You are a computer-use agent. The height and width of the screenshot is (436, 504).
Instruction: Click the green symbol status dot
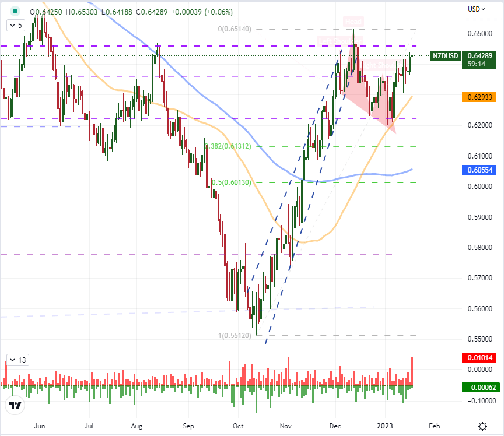click(14, 11)
